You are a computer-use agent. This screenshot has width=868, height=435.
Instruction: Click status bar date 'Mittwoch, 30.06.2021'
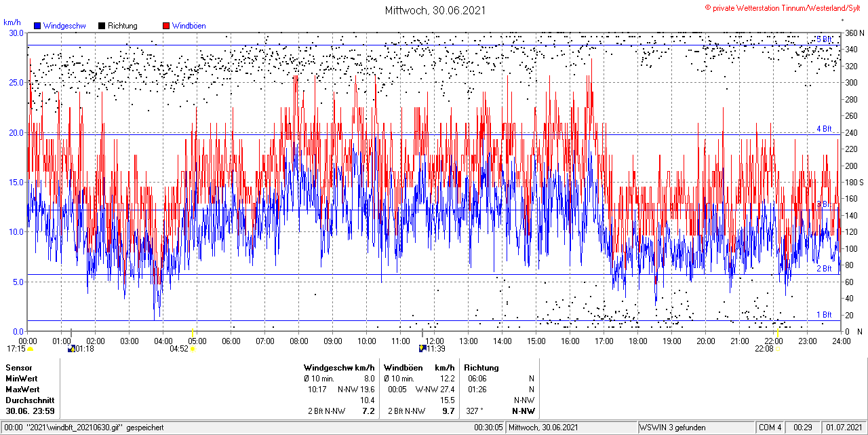[x=543, y=428]
